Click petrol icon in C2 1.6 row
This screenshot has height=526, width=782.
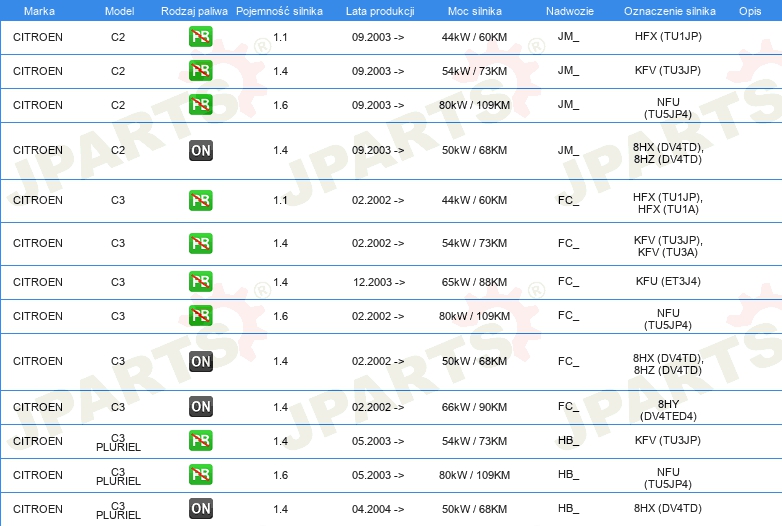200,105
